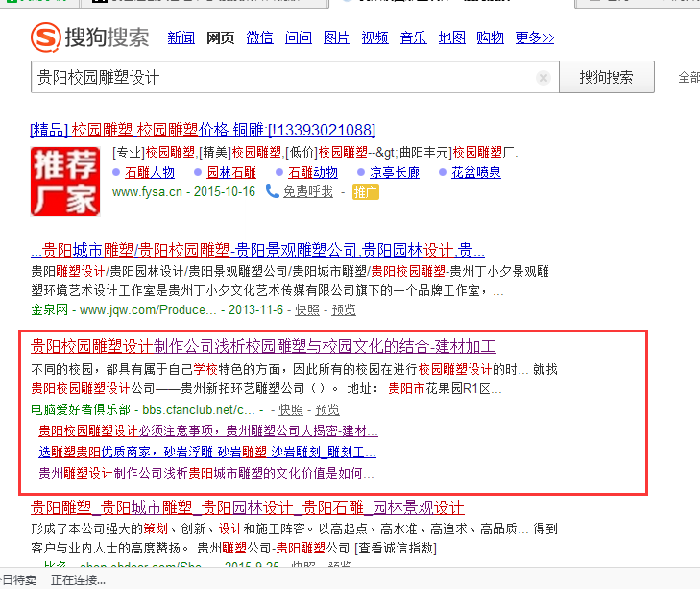Open the 园林石雕 sublink
The height and width of the screenshot is (589, 700).
(x=231, y=173)
